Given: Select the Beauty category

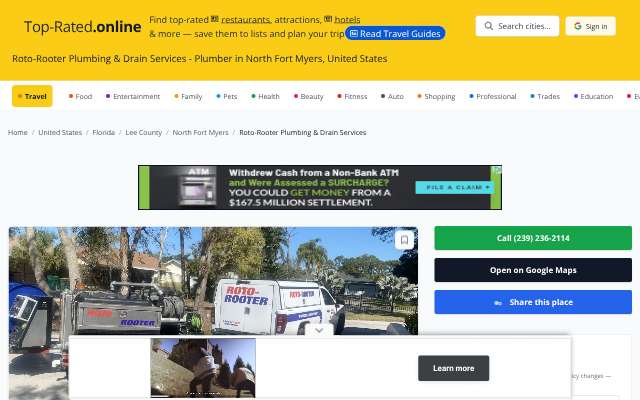Looking at the screenshot, I should point(309,96).
